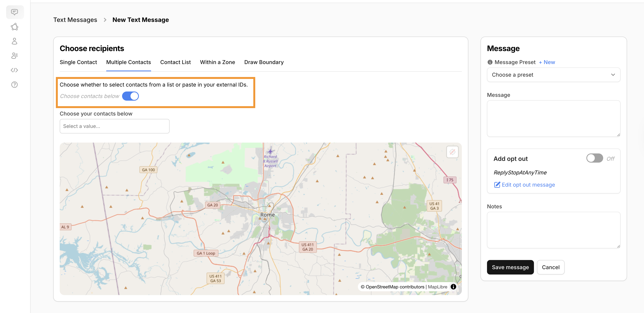The width and height of the screenshot is (644, 313).
Task: Switch to the Draw Boundary tab
Action: tap(264, 62)
